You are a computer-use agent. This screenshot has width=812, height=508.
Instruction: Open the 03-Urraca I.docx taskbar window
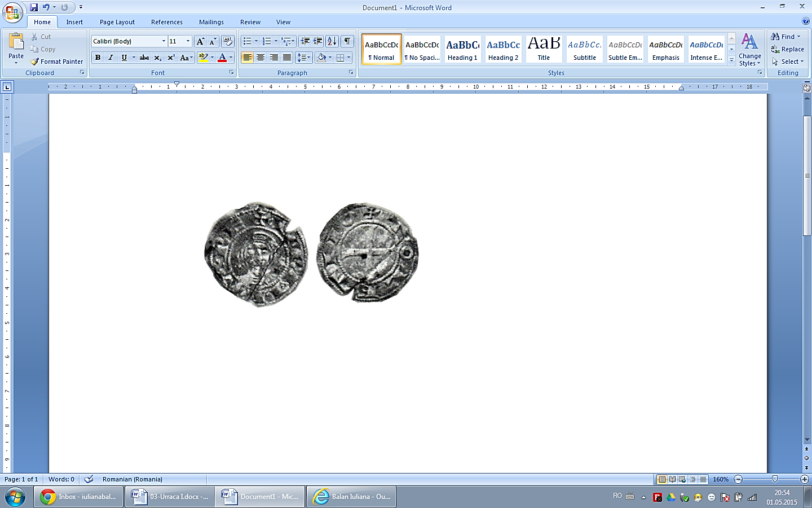(x=170, y=497)
